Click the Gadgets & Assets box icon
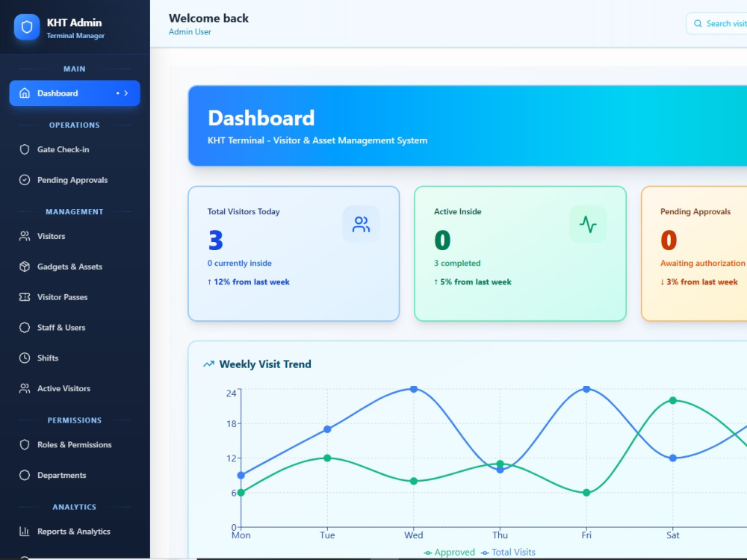This screenshot has height=560, width=747. click(x=25, y=267)
